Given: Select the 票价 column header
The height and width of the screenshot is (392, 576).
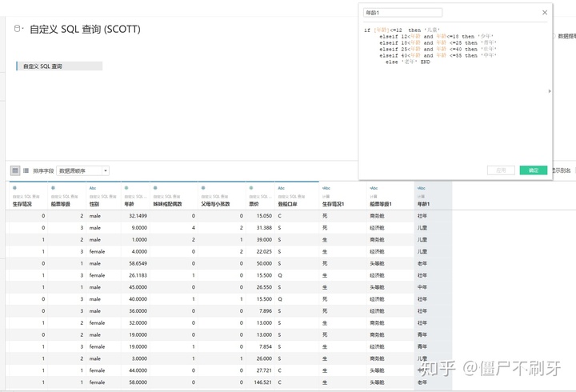Looking at the screenshot, I should coord(254,204).
